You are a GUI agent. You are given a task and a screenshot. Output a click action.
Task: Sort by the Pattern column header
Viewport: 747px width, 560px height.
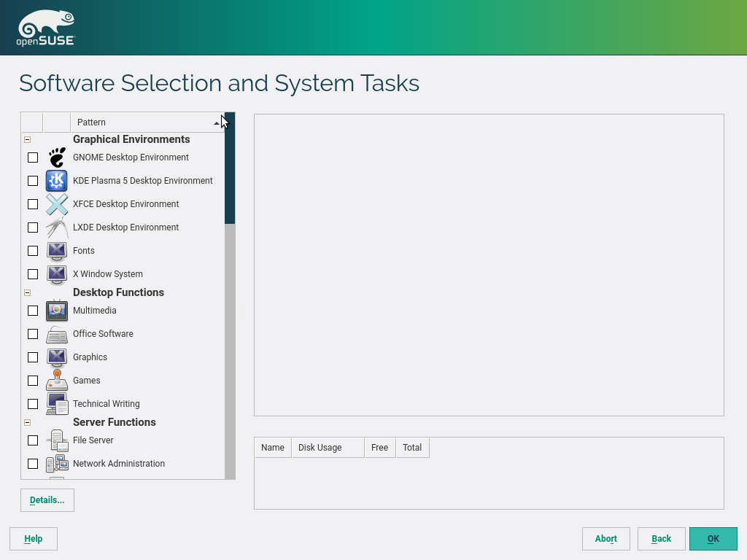147,122
